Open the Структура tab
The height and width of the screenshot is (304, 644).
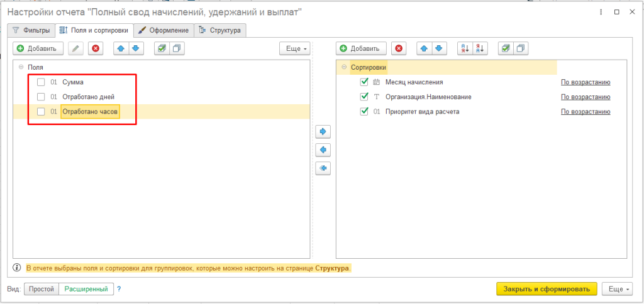pyautogui.click(x=220, y=30)
